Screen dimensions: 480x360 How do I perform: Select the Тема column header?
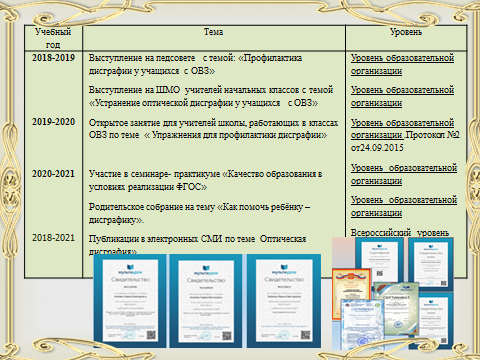tap(213, 32)
